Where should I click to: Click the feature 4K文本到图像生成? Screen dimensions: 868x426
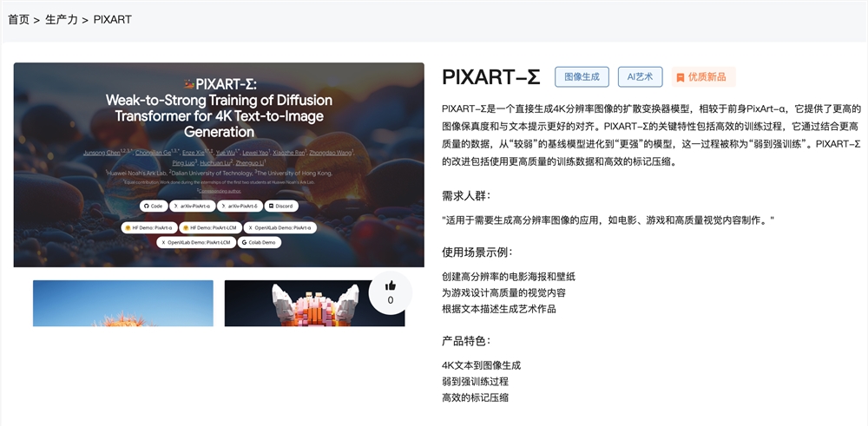point(481,365)
